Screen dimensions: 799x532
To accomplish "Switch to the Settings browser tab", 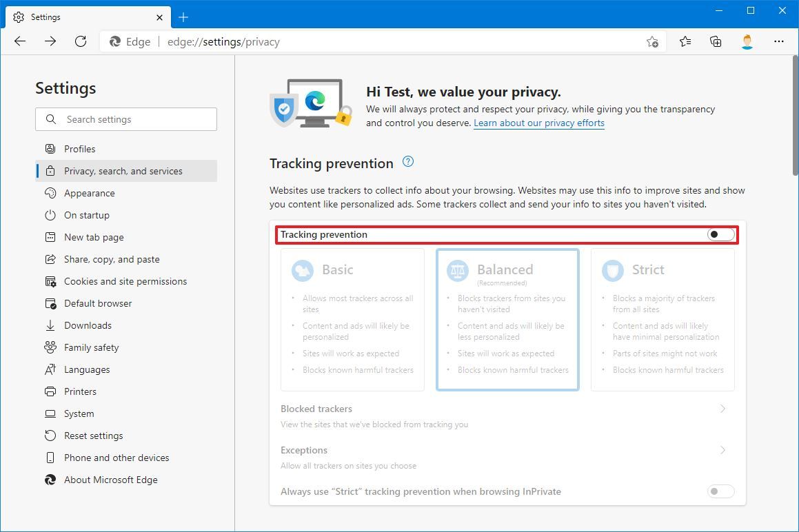I will coord(83,17).
